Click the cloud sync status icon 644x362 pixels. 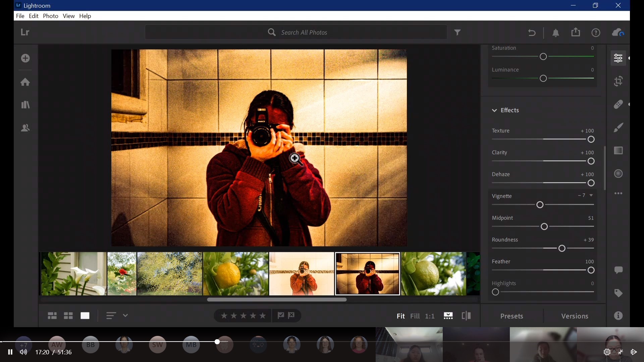pos(618,33)
